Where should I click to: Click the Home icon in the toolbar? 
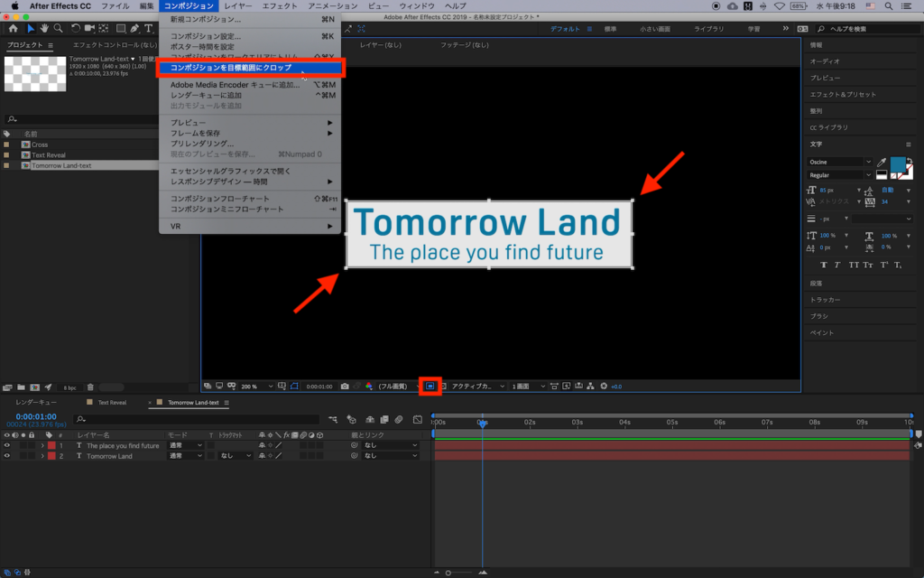13,28
